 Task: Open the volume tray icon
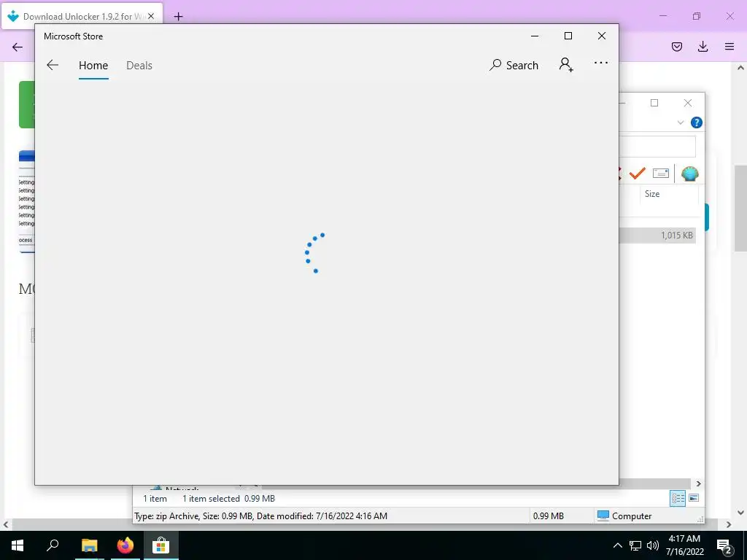point(653,545)
